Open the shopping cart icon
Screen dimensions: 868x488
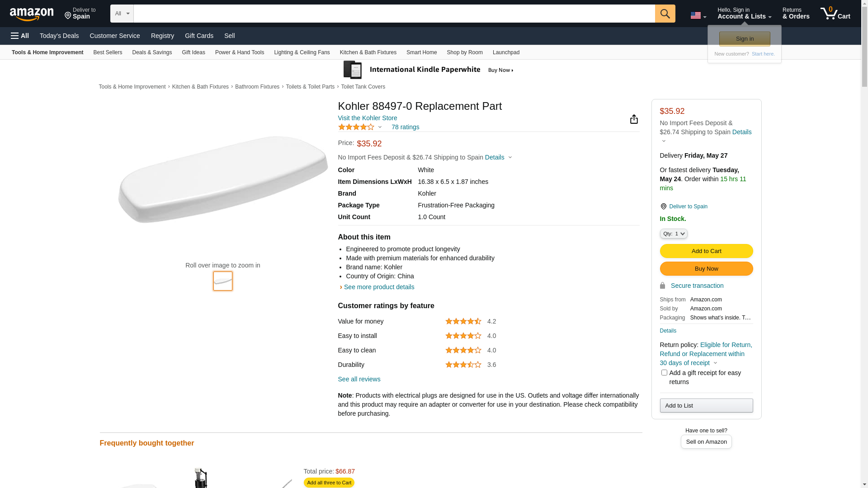(x=835, y=14)
